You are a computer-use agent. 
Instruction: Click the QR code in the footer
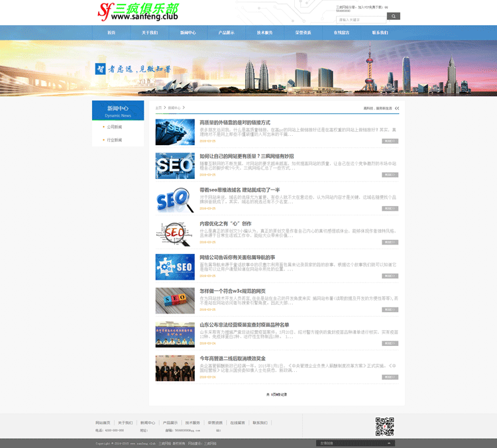pos(384,426)
